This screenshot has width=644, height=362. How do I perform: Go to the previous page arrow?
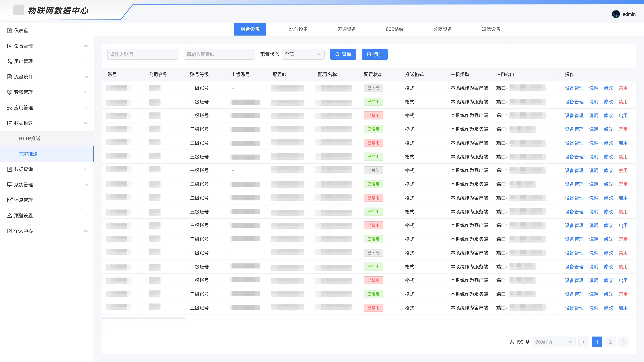pyautogui.click(x=584, y=342)
